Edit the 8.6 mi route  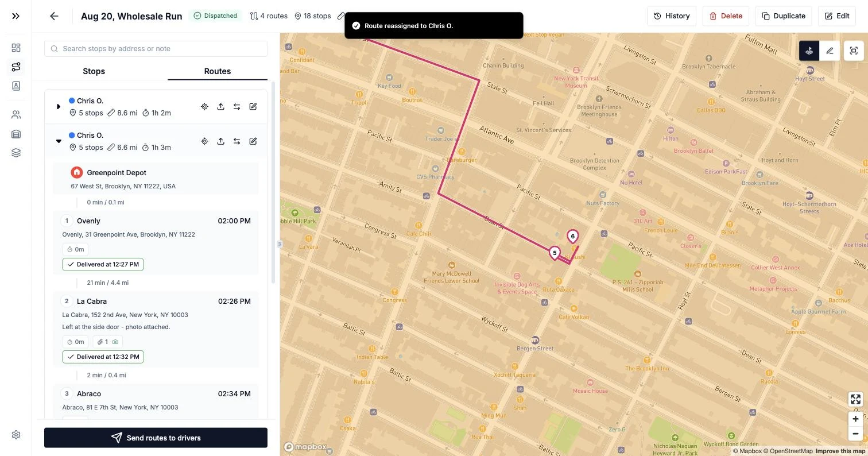[x=253, y=107]
